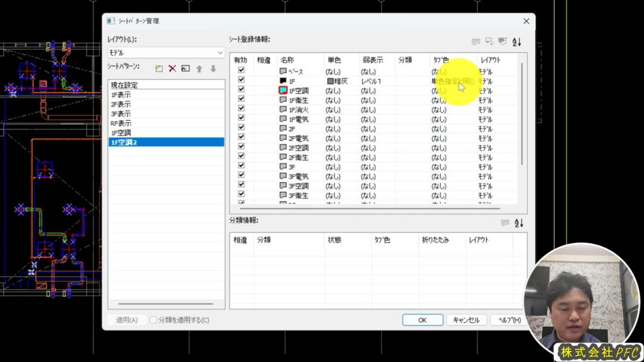Toggle the 有効 checkbox for 1F衛生 row

(241, 99)
